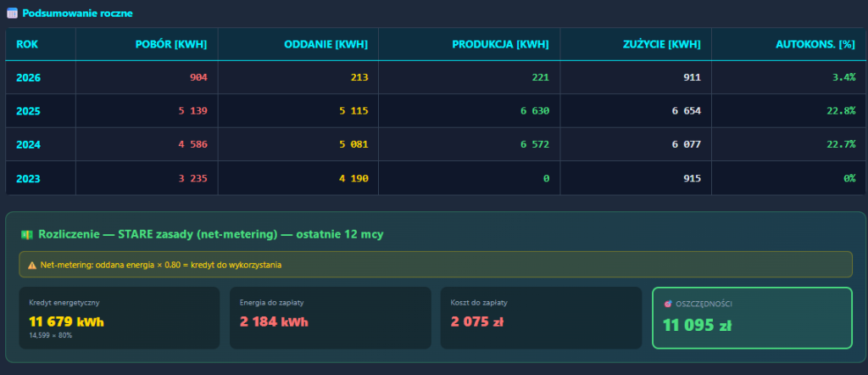868x375 pixels.
Task: Click the 2024 year cell
Action: [x=28, y=144]
